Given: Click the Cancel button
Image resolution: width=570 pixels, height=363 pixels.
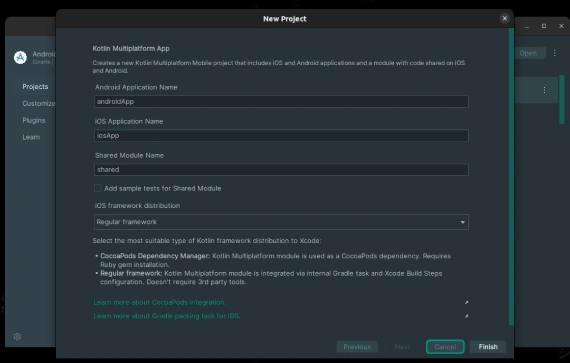Looking at the screenshot, I should [x=445, y=347].
